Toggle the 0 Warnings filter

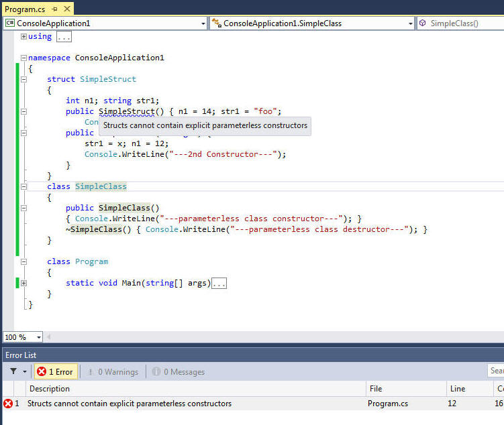point(112,371)
